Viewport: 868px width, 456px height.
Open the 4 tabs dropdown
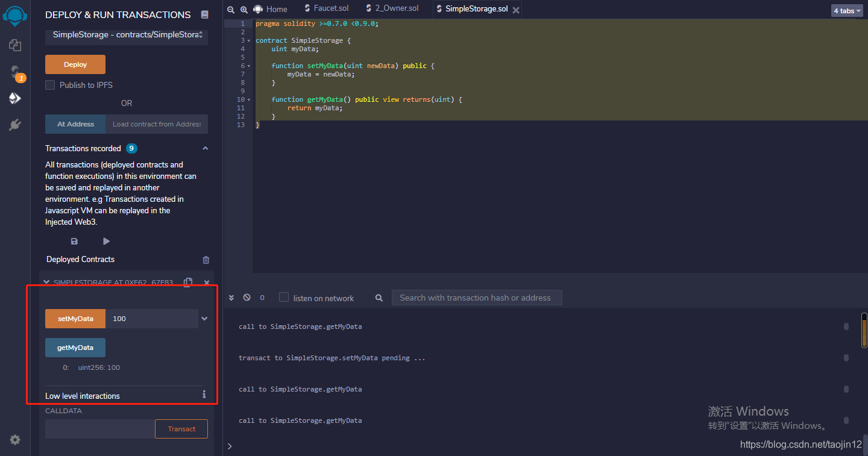(847, 10)
